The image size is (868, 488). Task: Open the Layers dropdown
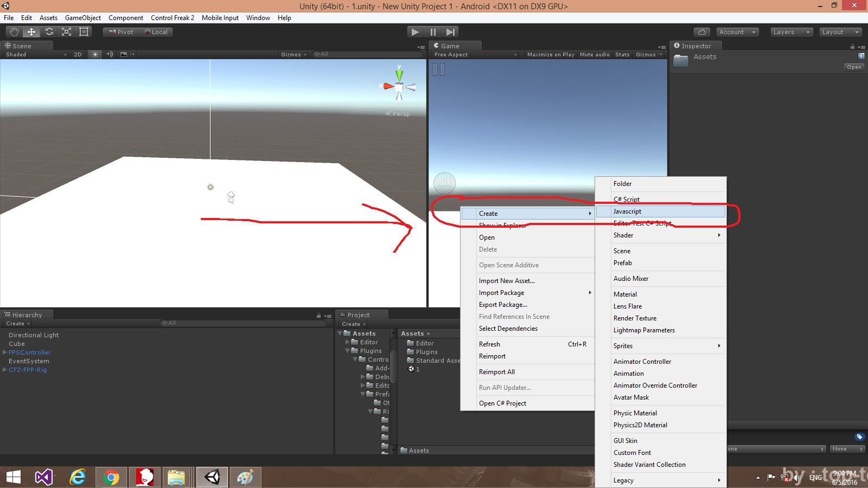792,32
